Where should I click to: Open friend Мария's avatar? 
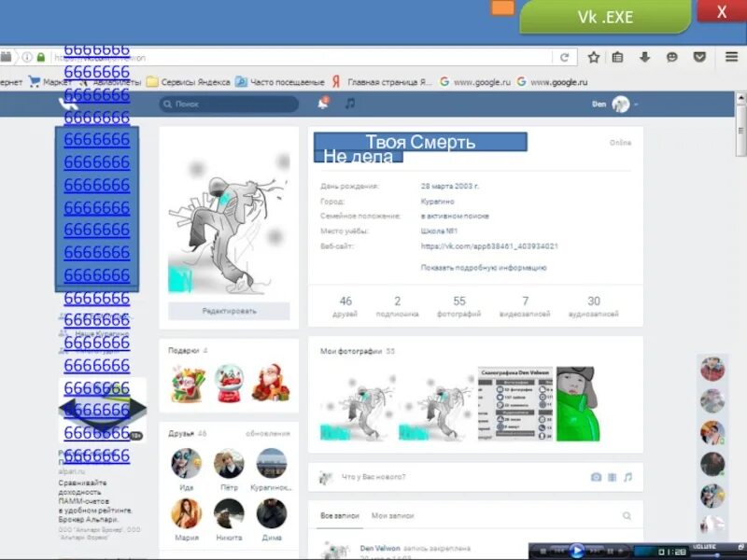[x=186, y=513]
